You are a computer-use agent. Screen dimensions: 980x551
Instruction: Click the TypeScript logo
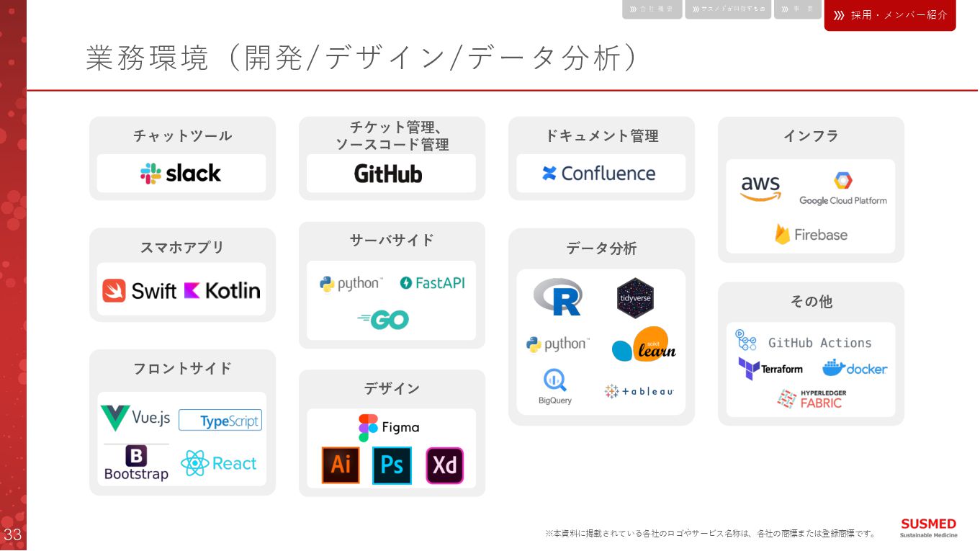click(x=220, y=421)
